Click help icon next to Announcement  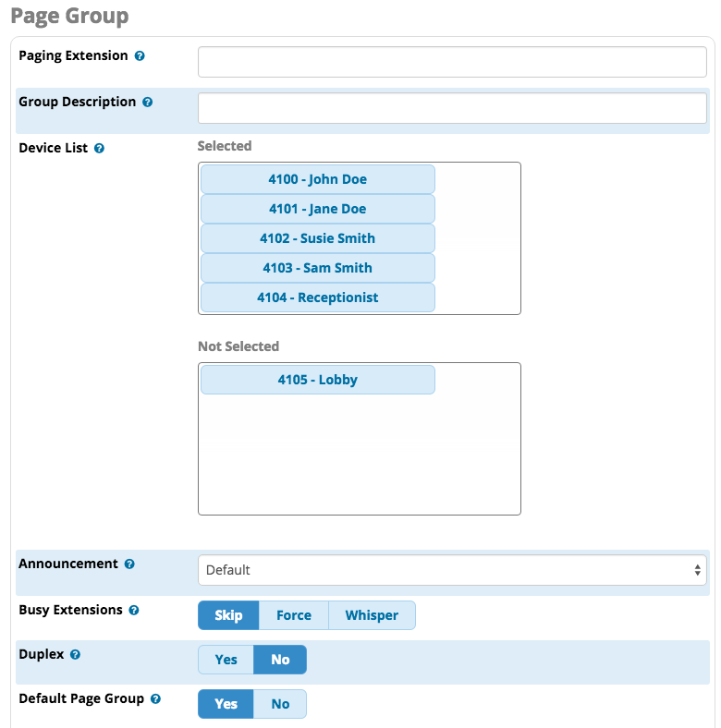click(x=129, y=564)
